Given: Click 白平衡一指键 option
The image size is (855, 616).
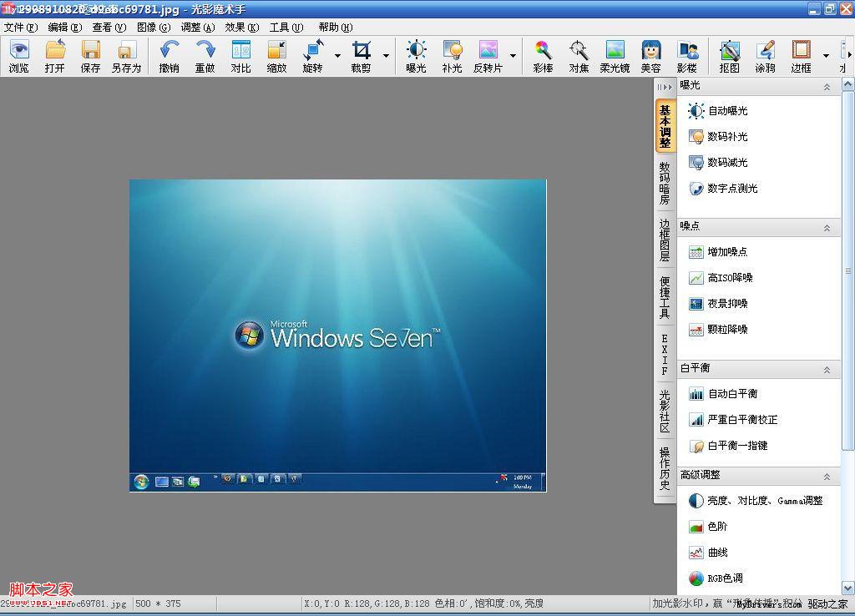Looking at the screenshot, I should pos(728,446).
